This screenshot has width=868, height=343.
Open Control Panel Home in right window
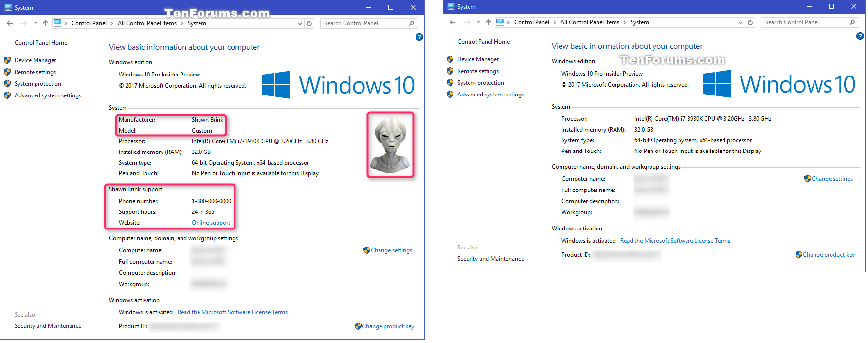484,42
